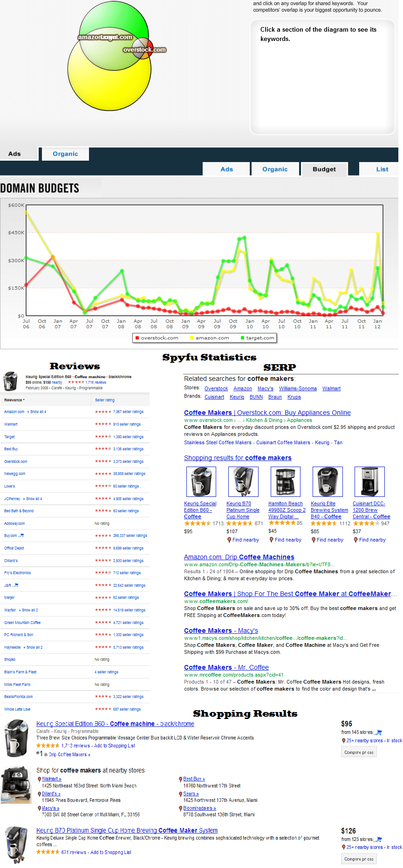The width and height of the screenshot is (403, 868).
Task: Click the map pin beside the Walmart nearby store
Action: [x=40, y=779]
